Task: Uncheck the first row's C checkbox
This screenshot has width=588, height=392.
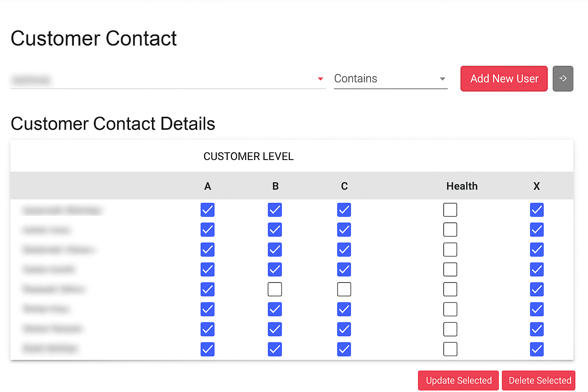Action: (344, 210)
